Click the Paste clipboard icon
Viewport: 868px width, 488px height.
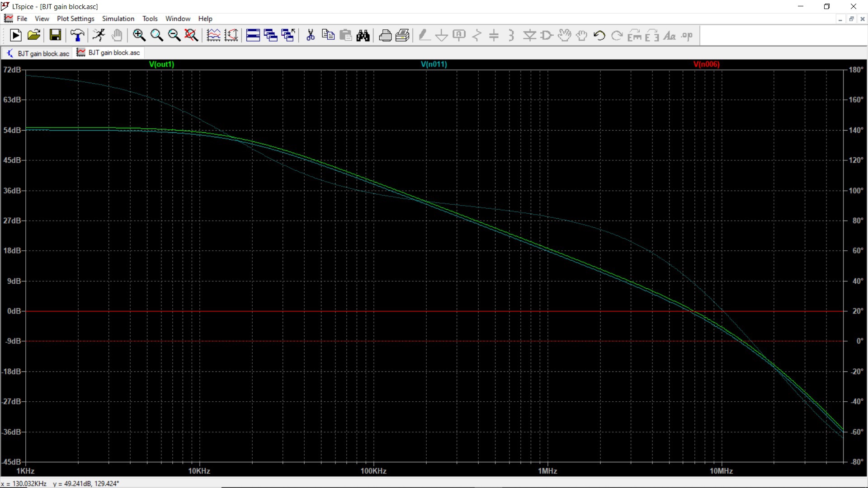pos(346,35)
